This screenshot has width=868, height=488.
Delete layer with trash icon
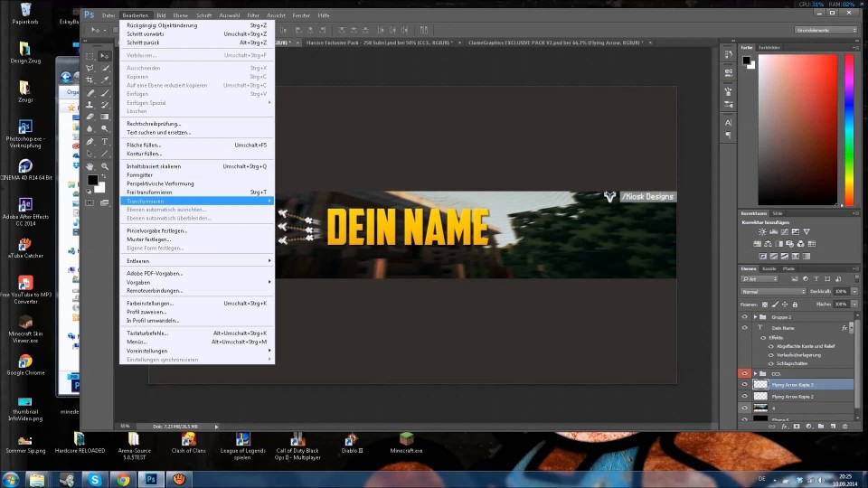click(x=845, y=427)
